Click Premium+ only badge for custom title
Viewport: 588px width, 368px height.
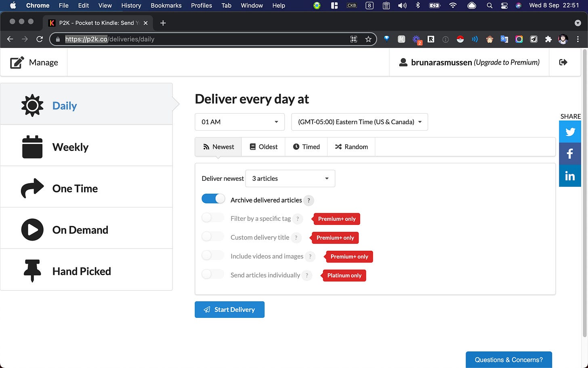pos(335,238)
